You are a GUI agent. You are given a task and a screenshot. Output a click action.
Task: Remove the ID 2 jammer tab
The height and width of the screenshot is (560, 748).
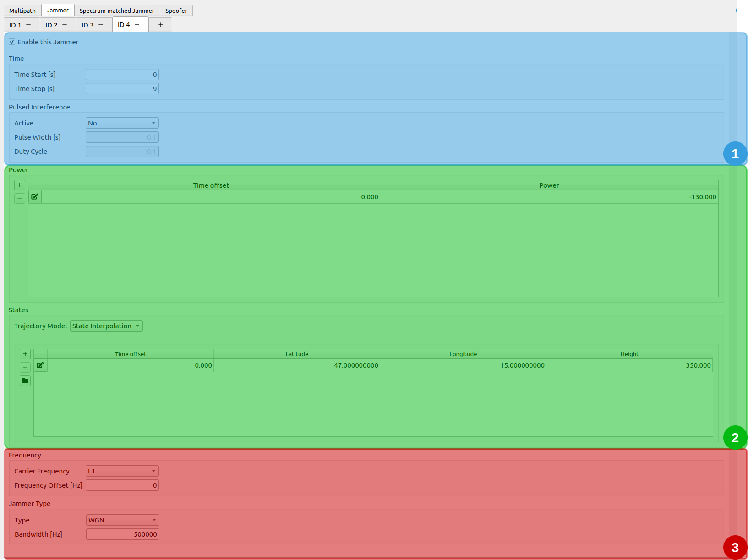tap(65, 25)
